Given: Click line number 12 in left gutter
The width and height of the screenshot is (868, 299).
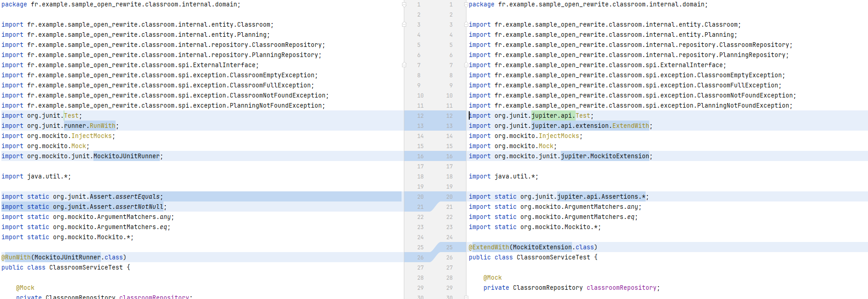Looking at the screenshot, I should coord(420,116).
